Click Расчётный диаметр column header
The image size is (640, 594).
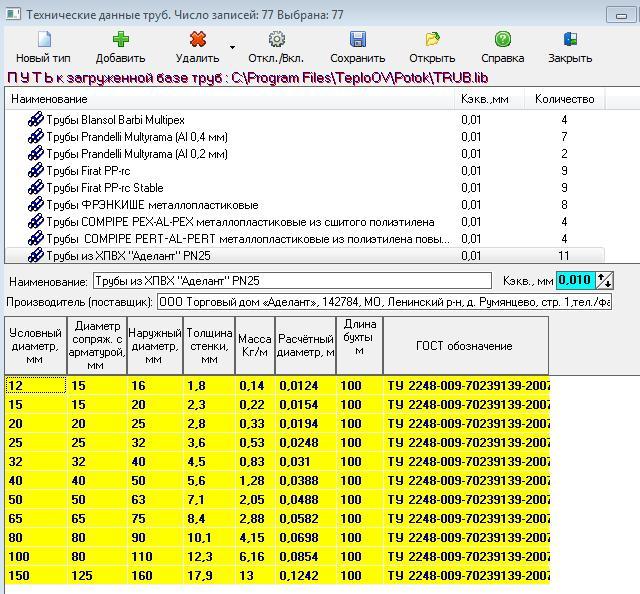[x=306, y=345]
